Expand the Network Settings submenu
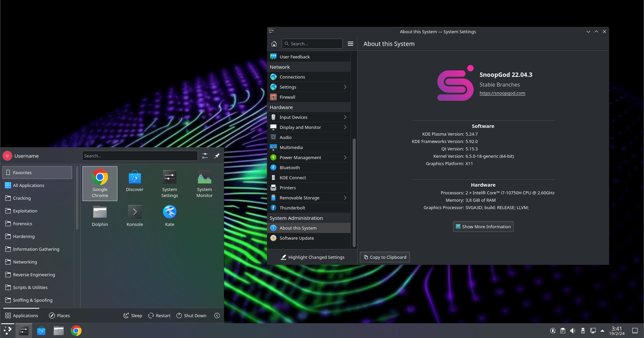The image size is (644, 338). [x=309, y=87]
